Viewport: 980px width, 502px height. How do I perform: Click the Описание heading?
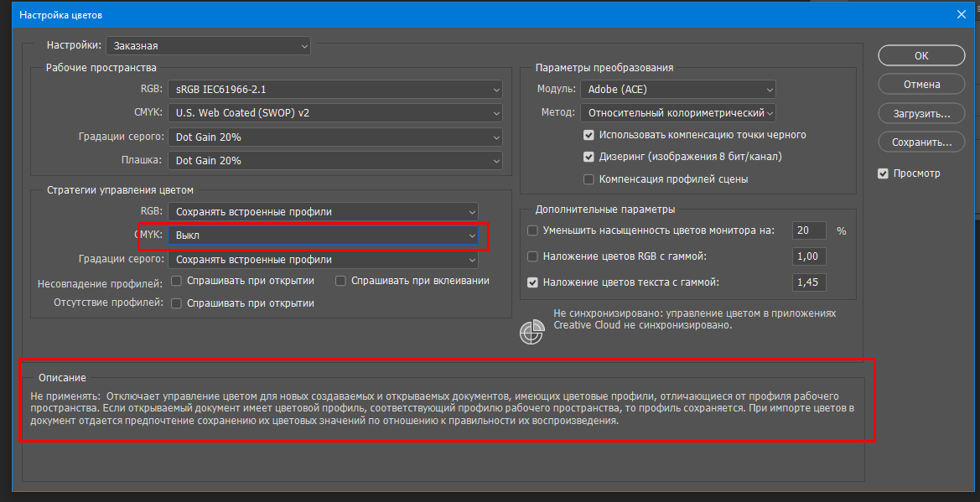click(62, 378)
